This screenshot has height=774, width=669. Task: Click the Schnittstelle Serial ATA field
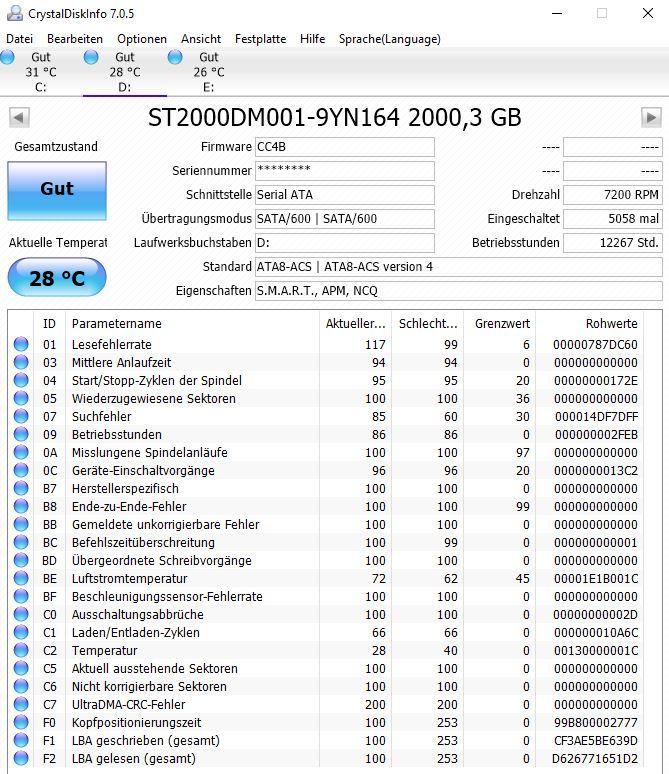(x=345, y=194)
